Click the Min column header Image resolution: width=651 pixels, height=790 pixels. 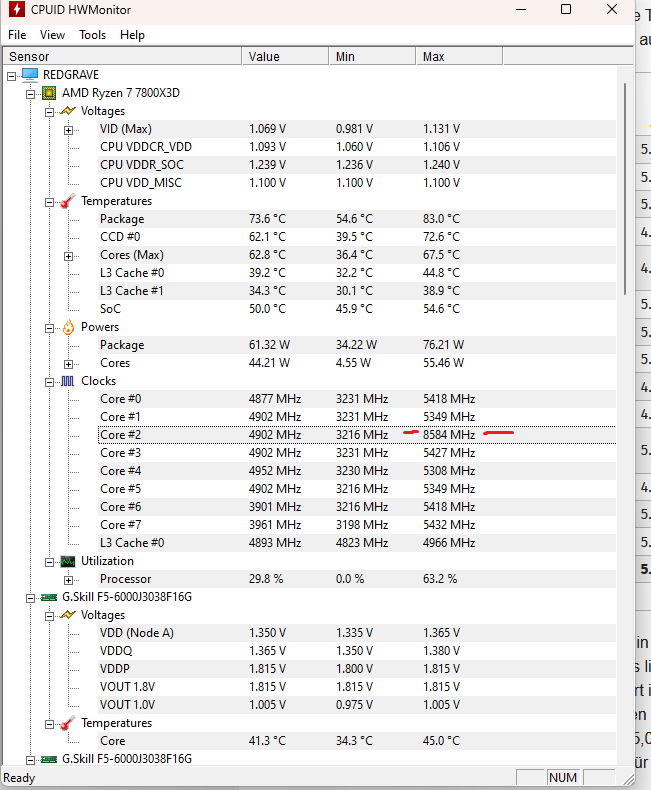[x=372, y=56]
